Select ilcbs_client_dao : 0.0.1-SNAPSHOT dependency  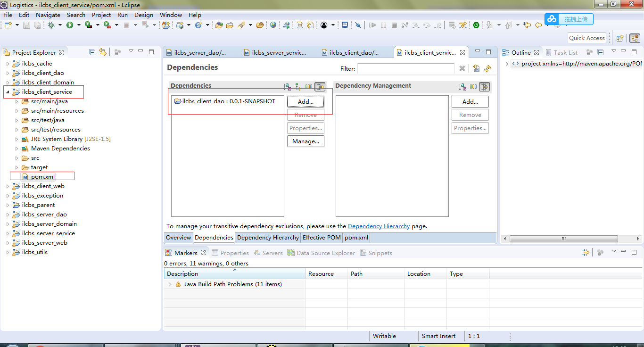(225, 101)
